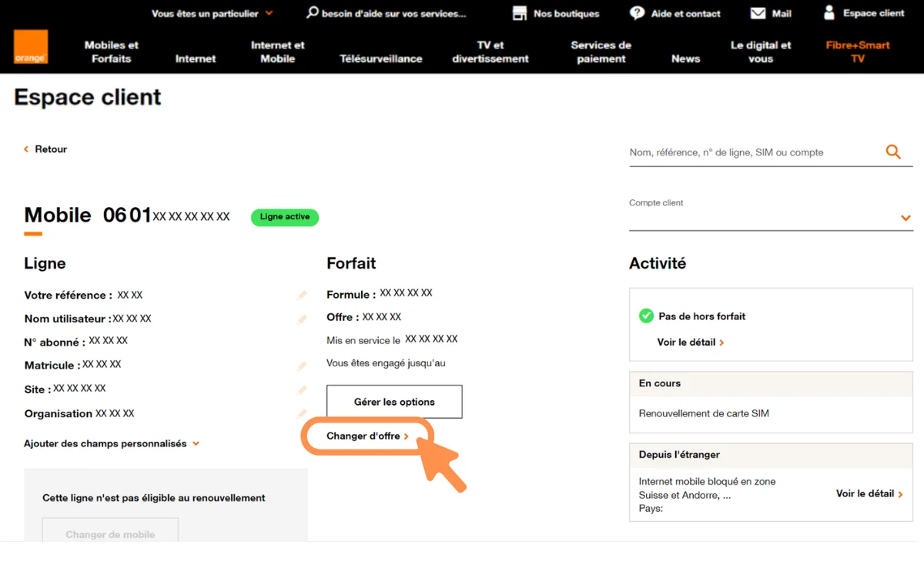The height and width of the screenshot is (568, 924).
Task: Click Cette ligne n'est pas éligible au renouvellement
Action: pos(154,498)
